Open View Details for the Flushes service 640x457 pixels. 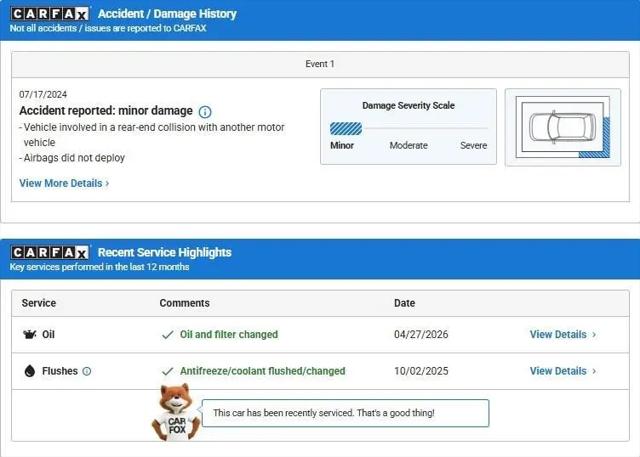click(x=558, y=371)
